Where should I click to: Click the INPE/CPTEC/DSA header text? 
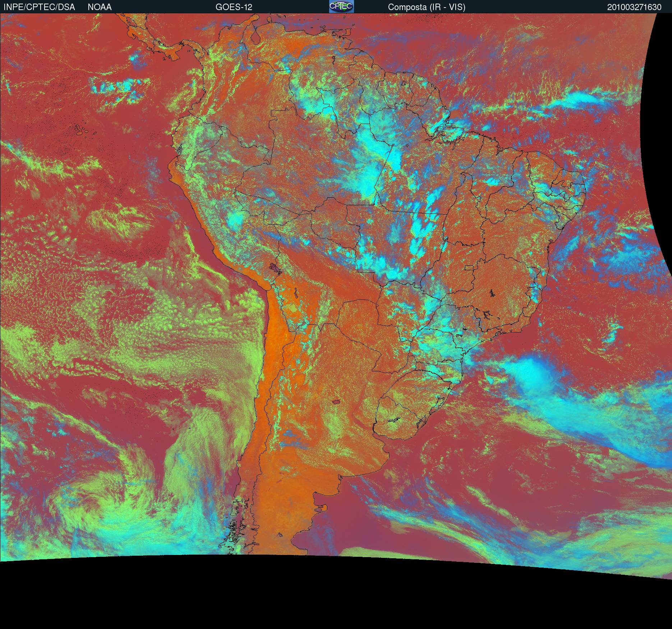coord(39,7)
